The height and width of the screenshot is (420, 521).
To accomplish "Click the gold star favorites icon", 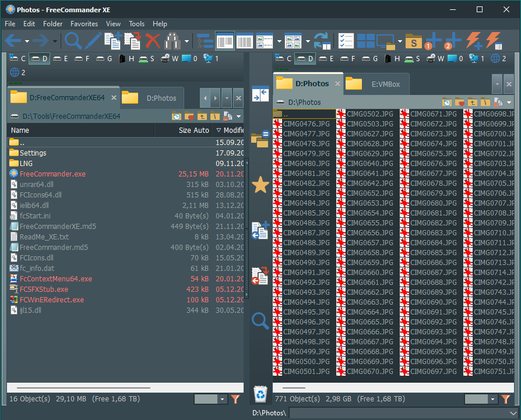I will 260,185.
